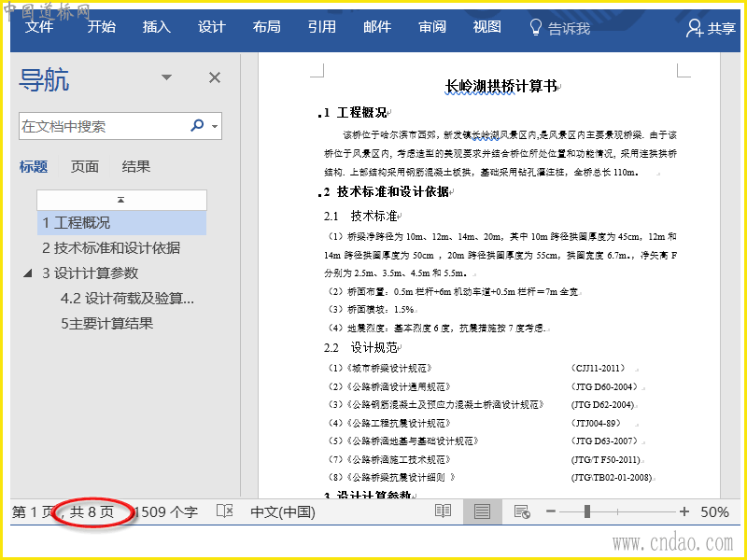Image resolution: width=747 pixels, height=560 pixels.
Task: Open the 布局 ribbon tab
Action: (x=267, y=27)
